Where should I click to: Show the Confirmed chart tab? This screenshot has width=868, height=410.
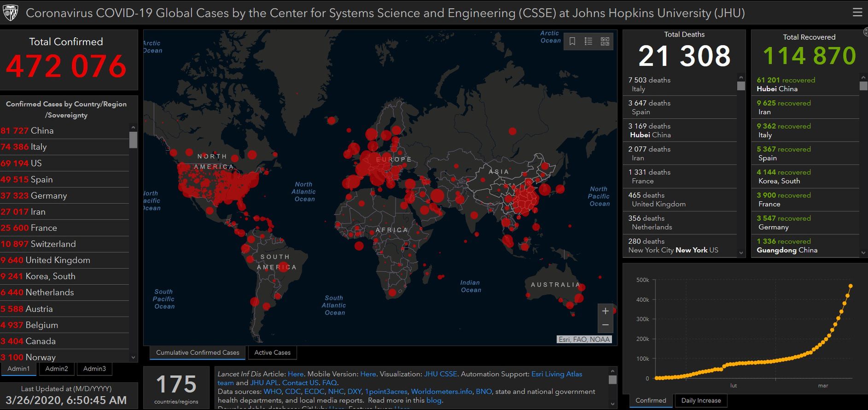coord(651,400)
